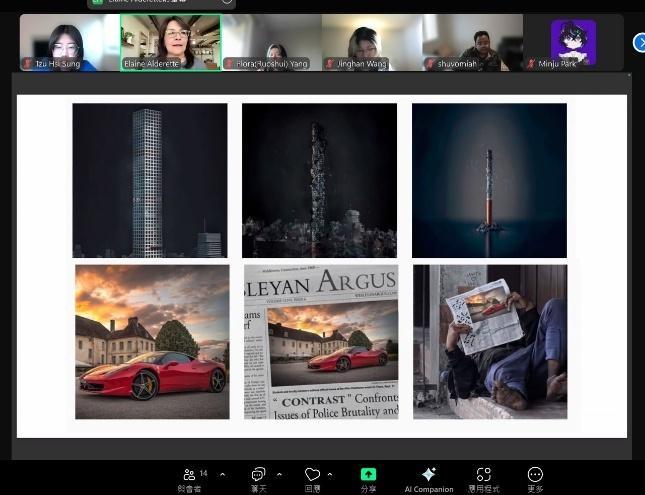645x495 pixels.
Task: Click muted mic icon beside Jinghan Wang
Action: coord(329,64)
